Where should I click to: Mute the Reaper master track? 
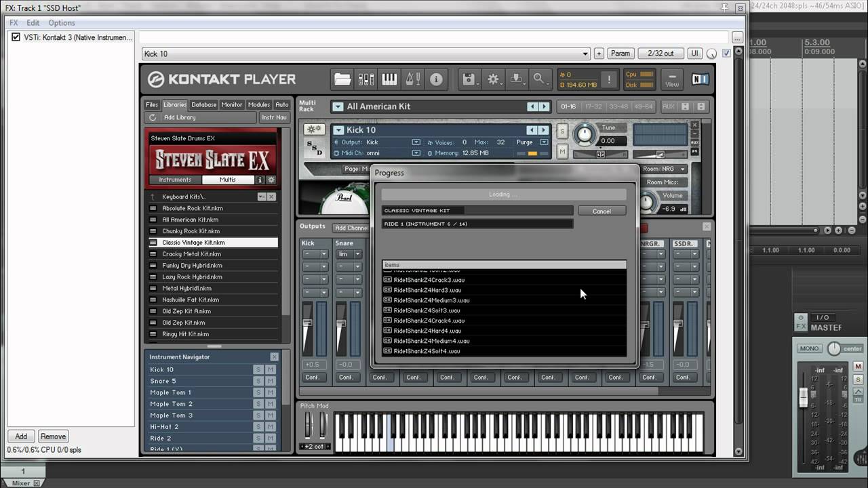(x=858, y=367)
